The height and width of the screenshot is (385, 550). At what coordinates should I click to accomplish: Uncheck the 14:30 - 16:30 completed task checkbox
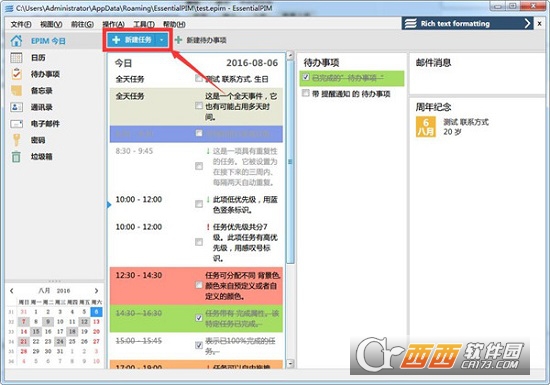coord(199,318)
